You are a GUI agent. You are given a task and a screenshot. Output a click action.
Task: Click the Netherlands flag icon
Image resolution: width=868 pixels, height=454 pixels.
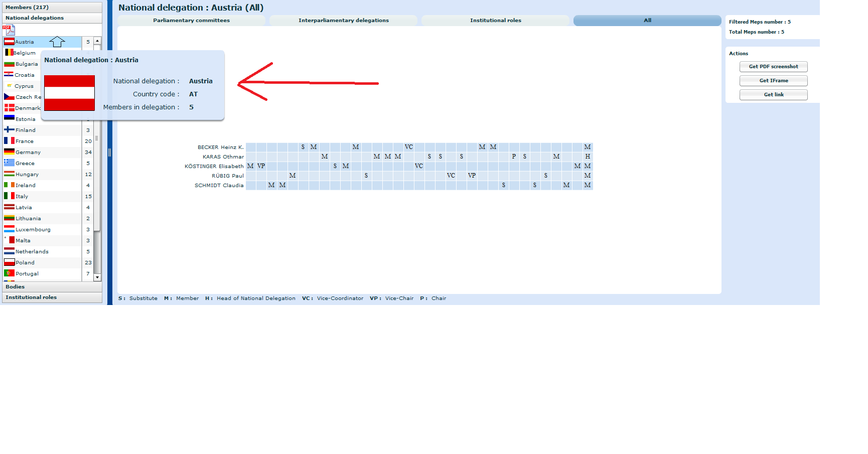[x=9, y=251]
